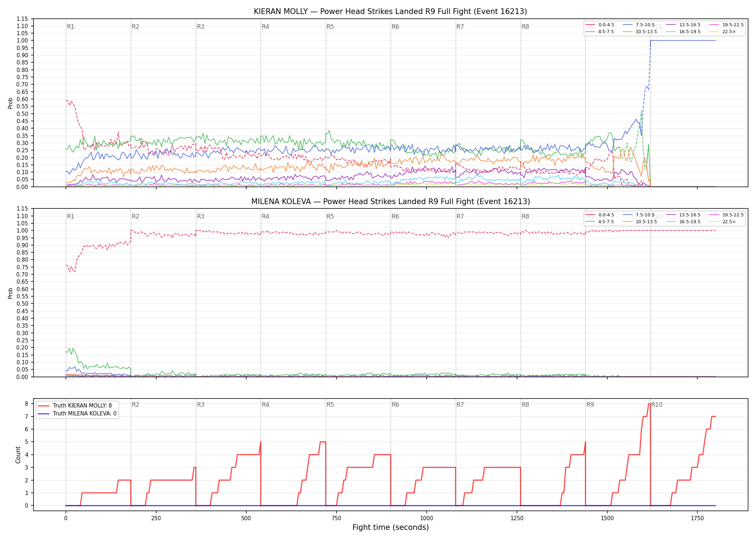The height and width of the screenshot is (540, 756).
Task: Select the 19.5-22.5 legend entry in middle chart
Action: [726, 215]
